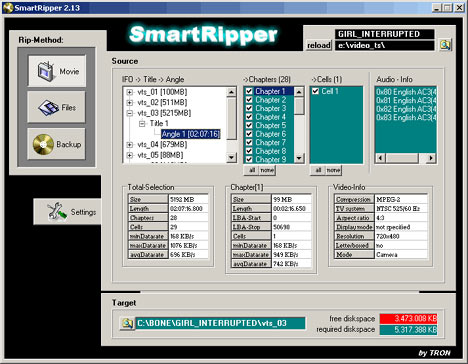Open target folder browse icon
Viewport: 468px width, 364px height.
click(127, 323)
